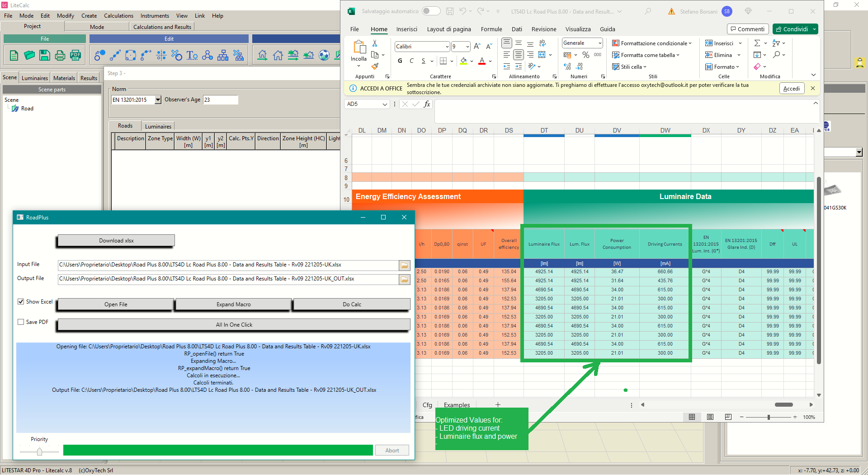Select Examples sheet tab
Screen dimensions: 868x475
coord(457,405)
